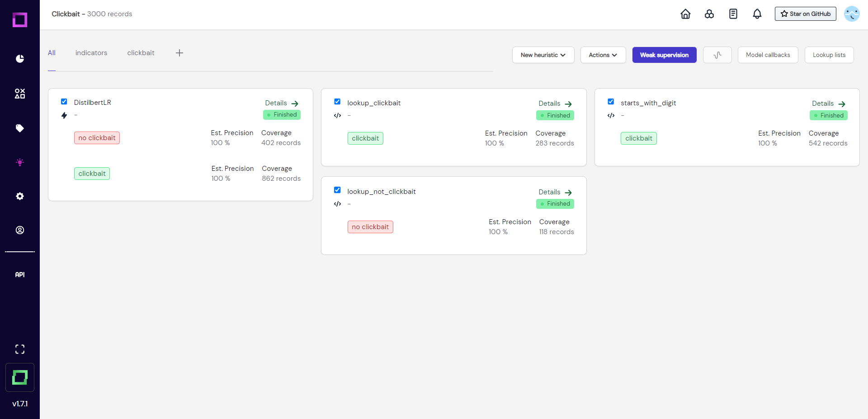This screenshot has width=868, height=419.
Task: Click the code icon under starts_with_digit
Action: [611, 115]
